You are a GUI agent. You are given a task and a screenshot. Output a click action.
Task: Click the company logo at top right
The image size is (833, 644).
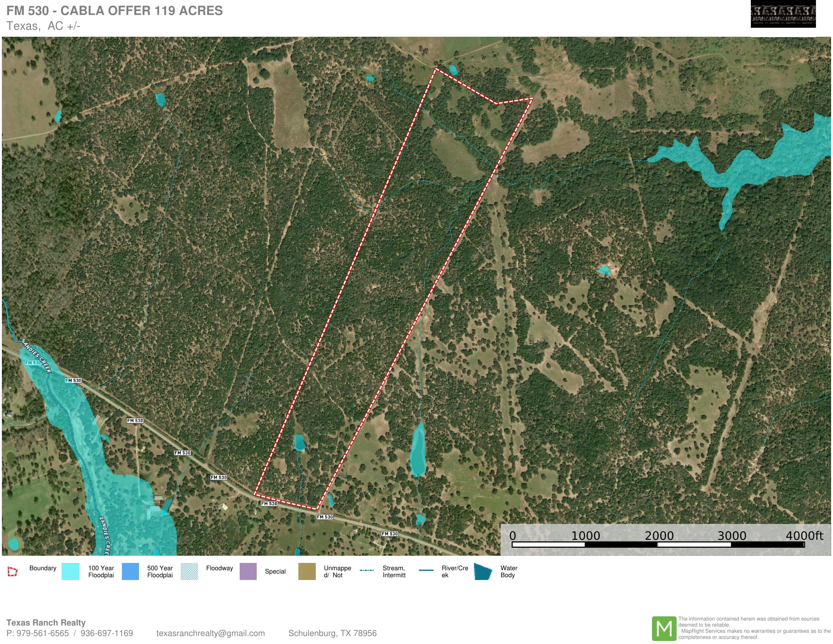(x=783, y=14)
